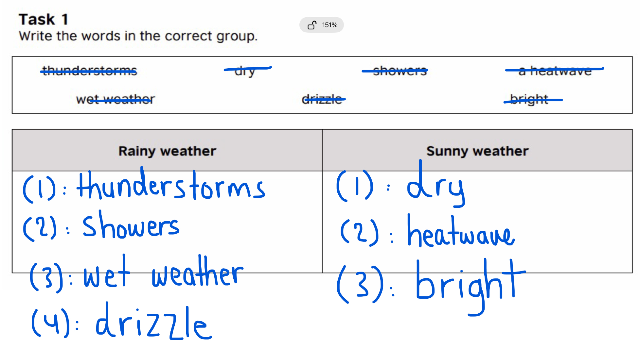Click the 151% zoom level indicator

[x=329, y=25]
